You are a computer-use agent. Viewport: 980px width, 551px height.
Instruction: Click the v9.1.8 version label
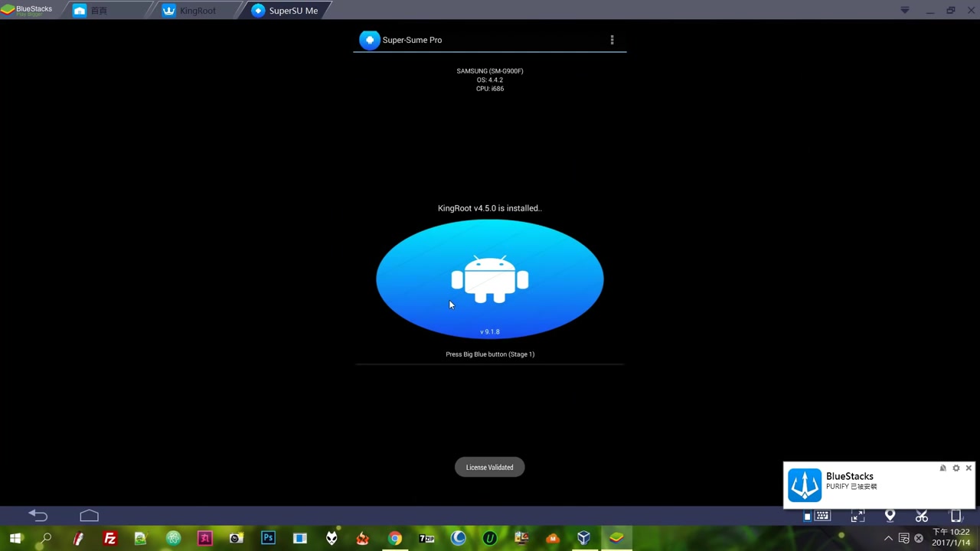tap(490, 332)
